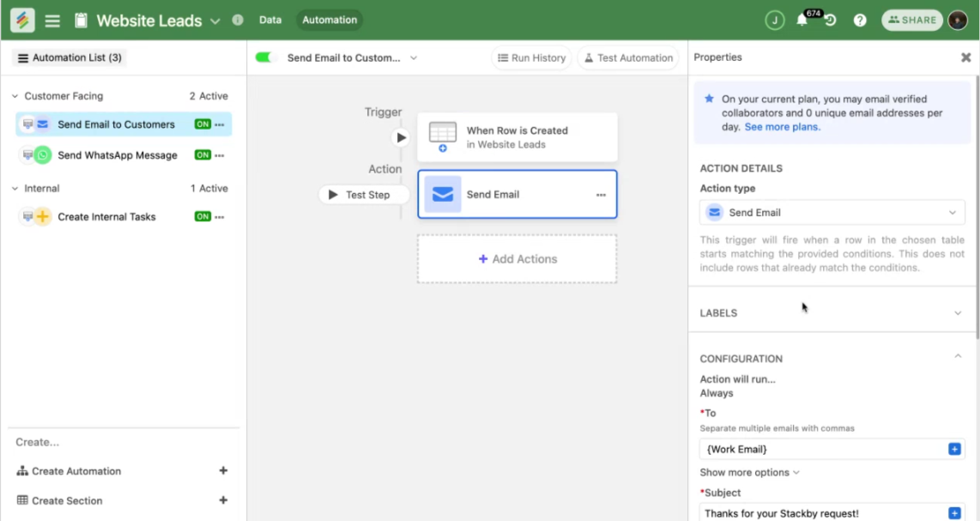
Task: Expand the LABELS section
Action: 957,312
